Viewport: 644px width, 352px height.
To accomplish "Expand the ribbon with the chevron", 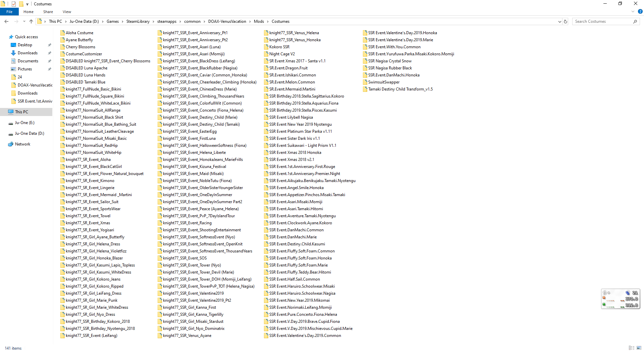I will coord(633,12).
